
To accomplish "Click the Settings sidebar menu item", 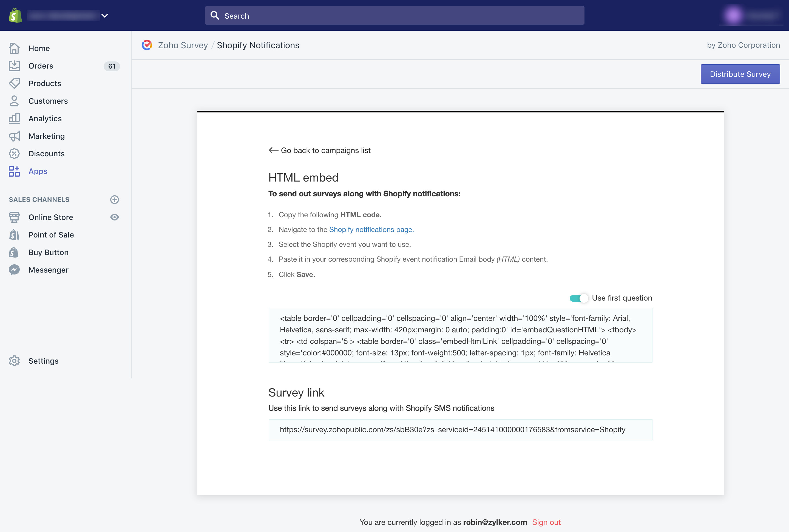I will click(x=43, y=360).
